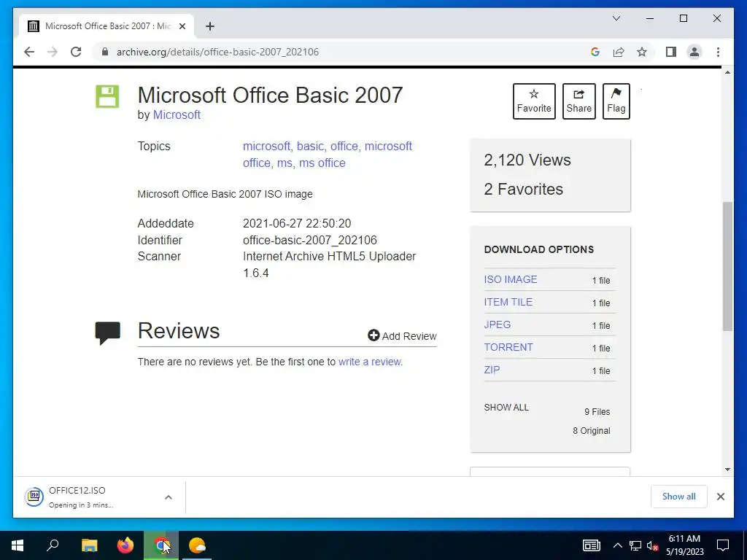
Task: Click the green floppy disk software icon
Action: [107, 96]
